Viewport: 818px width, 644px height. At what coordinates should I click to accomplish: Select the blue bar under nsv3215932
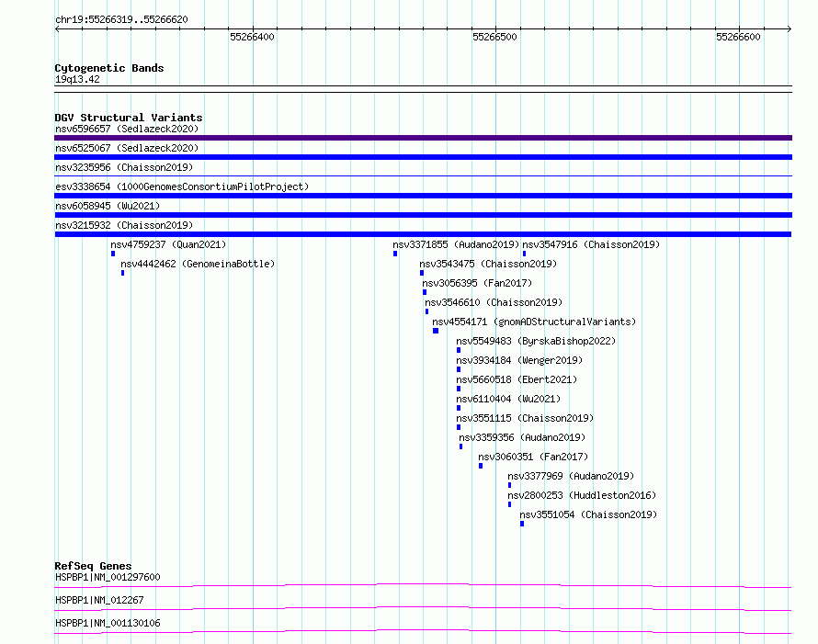tap(423, 234)
